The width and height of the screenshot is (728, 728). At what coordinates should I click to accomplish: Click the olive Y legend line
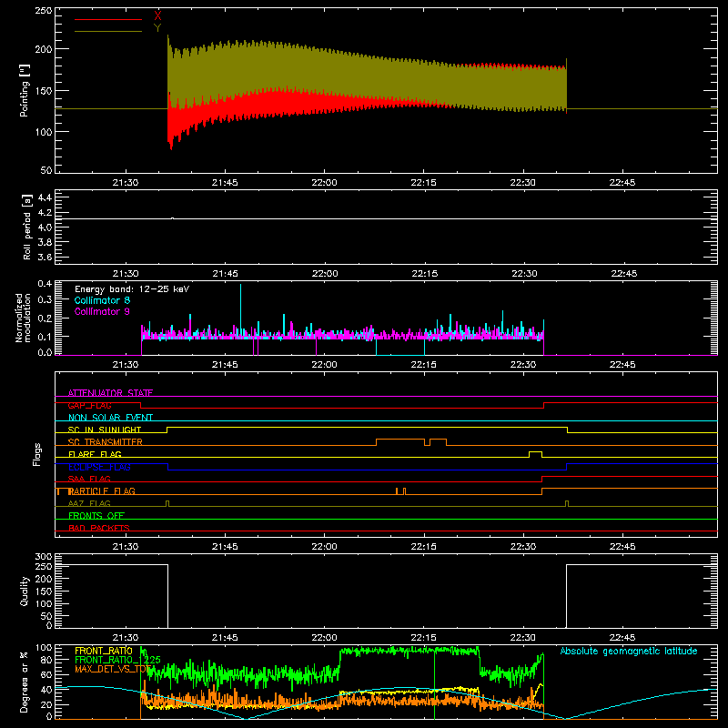click(108, 31)
